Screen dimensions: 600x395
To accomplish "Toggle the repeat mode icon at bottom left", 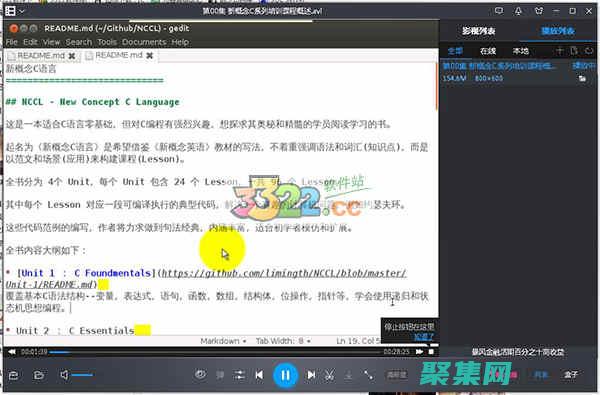I will [13, 375].
